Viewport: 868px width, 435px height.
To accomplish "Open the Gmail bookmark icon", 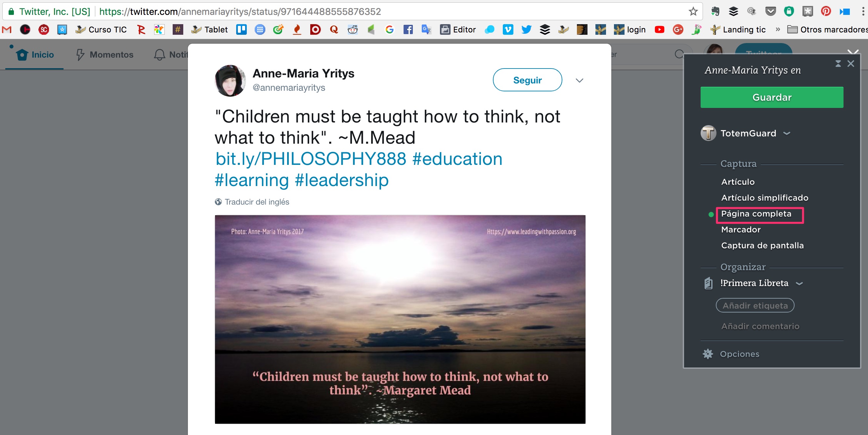I will (x=7, y=30).
